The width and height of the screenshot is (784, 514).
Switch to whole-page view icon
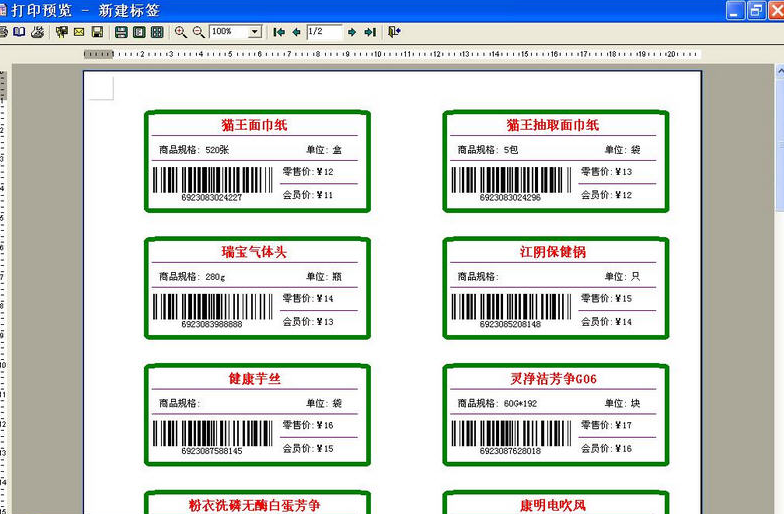(x=139, y=32)
